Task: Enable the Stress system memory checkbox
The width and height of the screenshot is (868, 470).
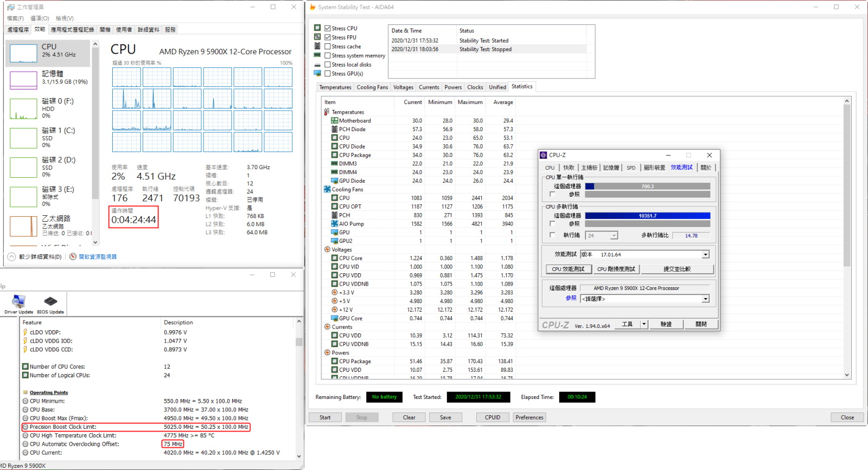Action: pos(328,55)
